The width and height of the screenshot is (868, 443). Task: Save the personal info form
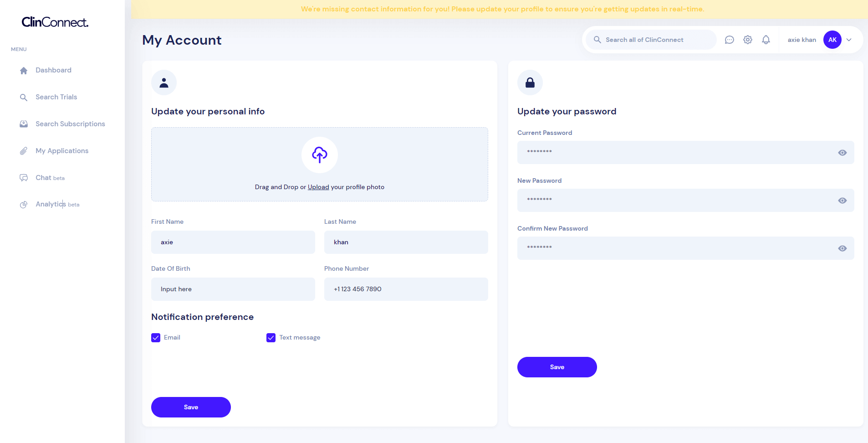pyautogui.click(x=191, y=407)
